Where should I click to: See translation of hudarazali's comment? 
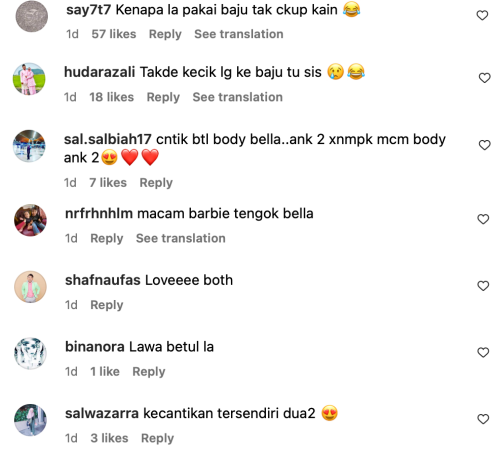point(237,97)
